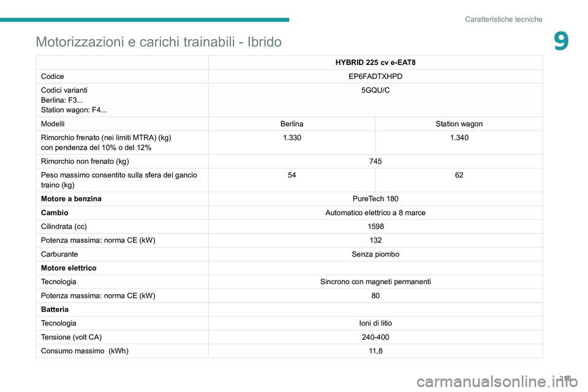Select Sincrono con magneti permanenti cell
The height and width of the screenshot is (392, 588).
375,282
